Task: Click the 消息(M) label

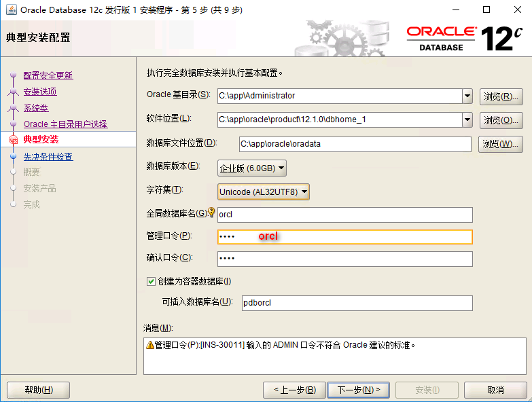Action: click(x=158, y=328)
